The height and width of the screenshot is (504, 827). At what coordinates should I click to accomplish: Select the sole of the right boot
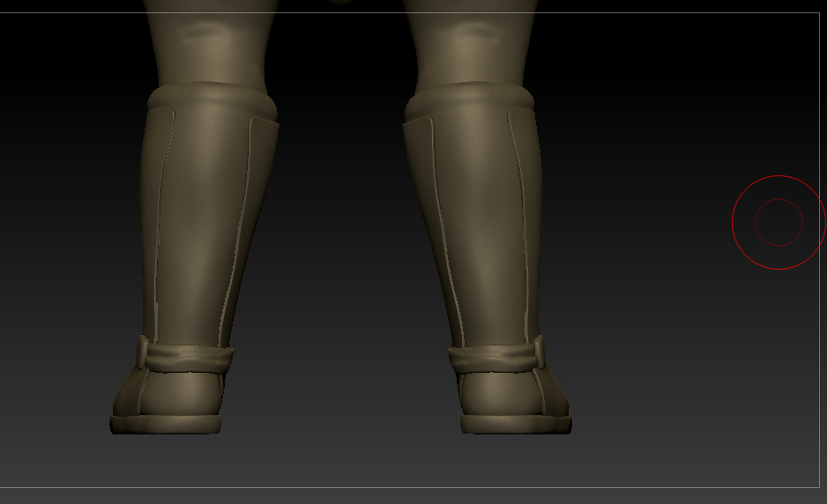coord(517,425)
